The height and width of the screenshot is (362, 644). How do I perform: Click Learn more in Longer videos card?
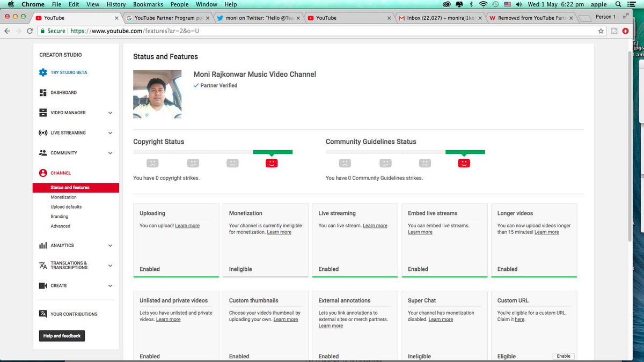pos(546,232)
